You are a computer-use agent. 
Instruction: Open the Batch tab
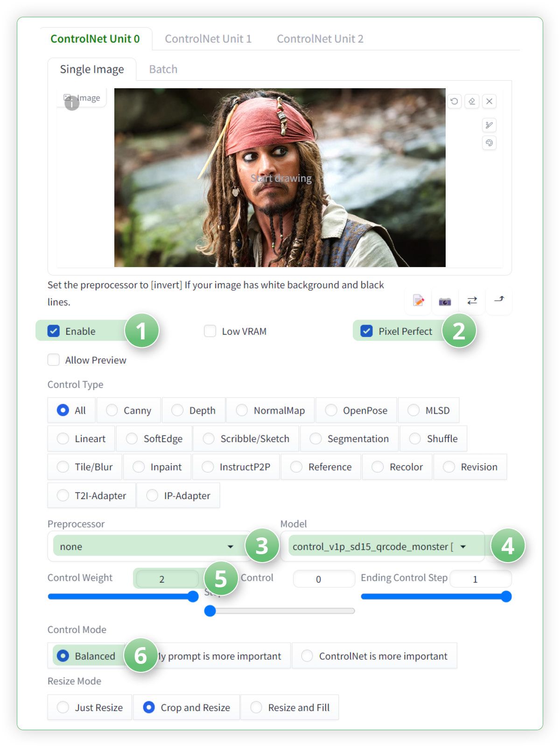[x=163, y=69]
